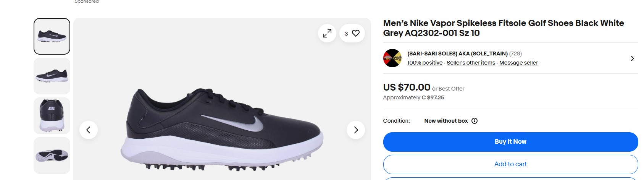Select the first side-view shoe thumbnail
The image size is (644, 180).
coord(52,36)
